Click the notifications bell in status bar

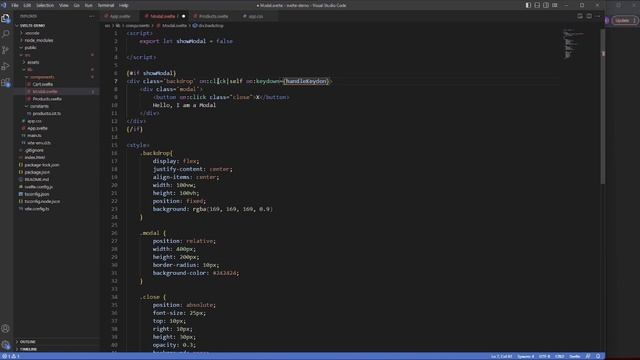tap(598, 356)
